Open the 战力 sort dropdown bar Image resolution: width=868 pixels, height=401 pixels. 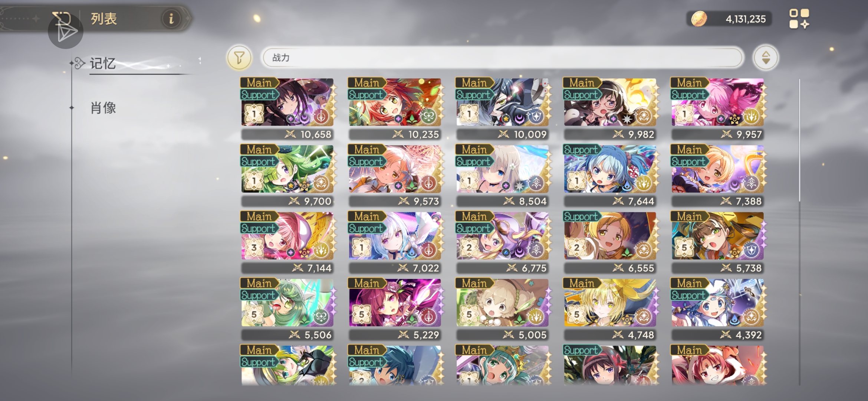(x=502, y=58)
